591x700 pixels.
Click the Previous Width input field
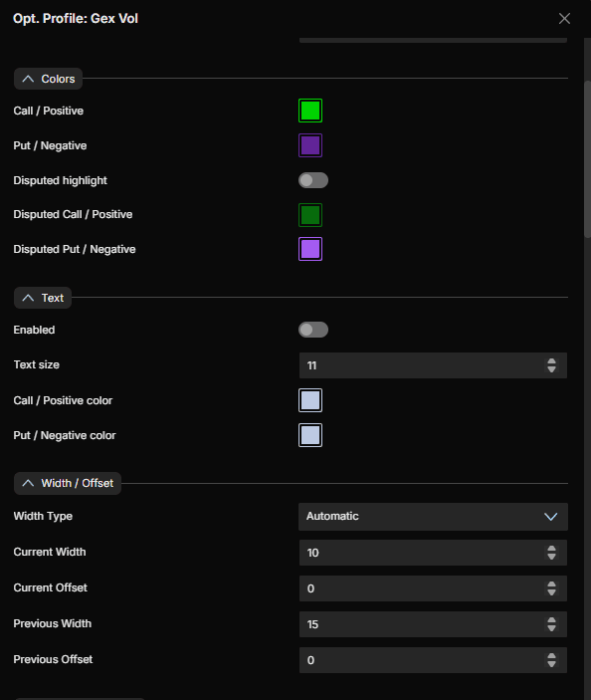click(x=433, y=624)
